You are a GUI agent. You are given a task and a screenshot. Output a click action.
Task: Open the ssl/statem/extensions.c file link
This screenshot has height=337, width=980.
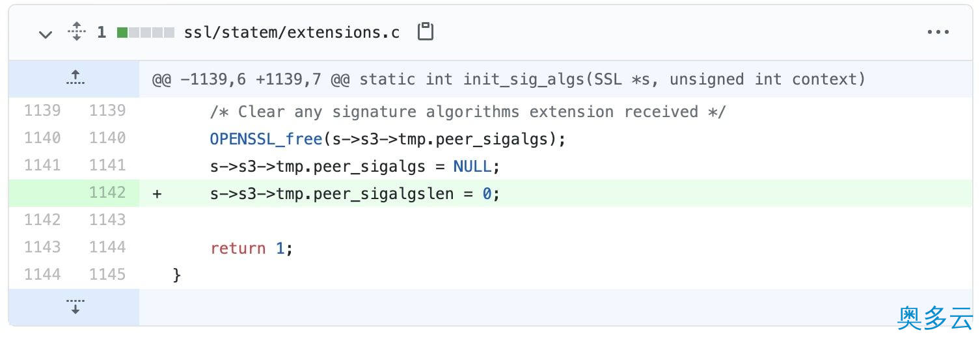pos(292,33)
